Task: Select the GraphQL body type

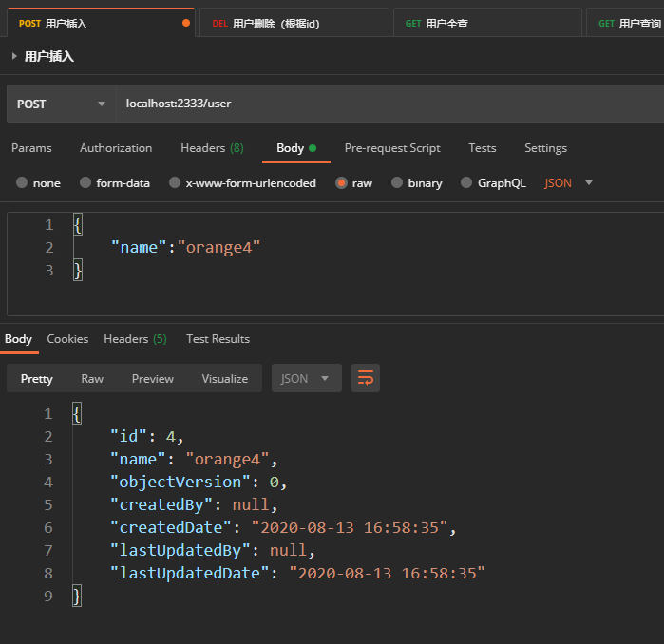Action: [x=466, y=183]
